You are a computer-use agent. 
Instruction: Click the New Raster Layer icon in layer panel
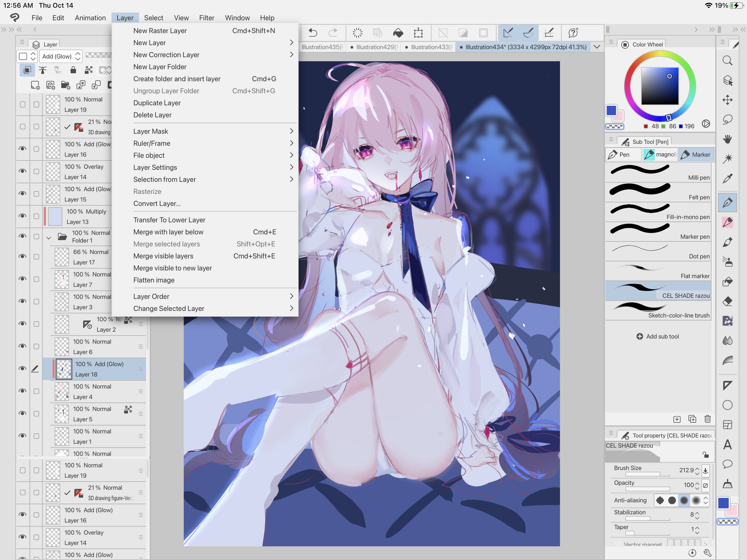pos(35,85)
